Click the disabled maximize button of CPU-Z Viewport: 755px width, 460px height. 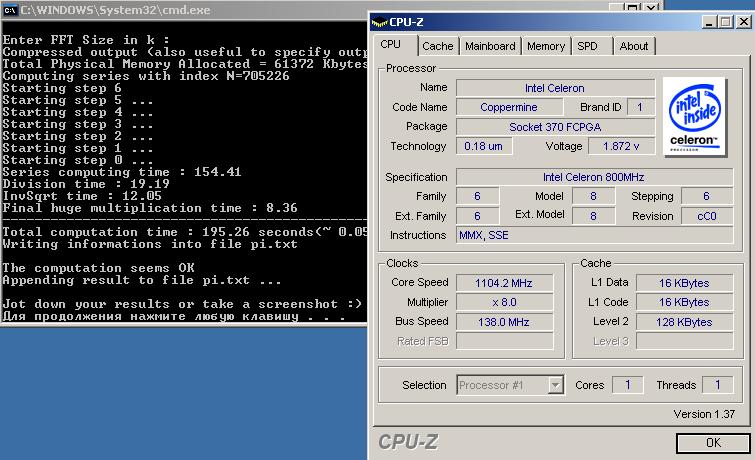[x=726, y=22]
